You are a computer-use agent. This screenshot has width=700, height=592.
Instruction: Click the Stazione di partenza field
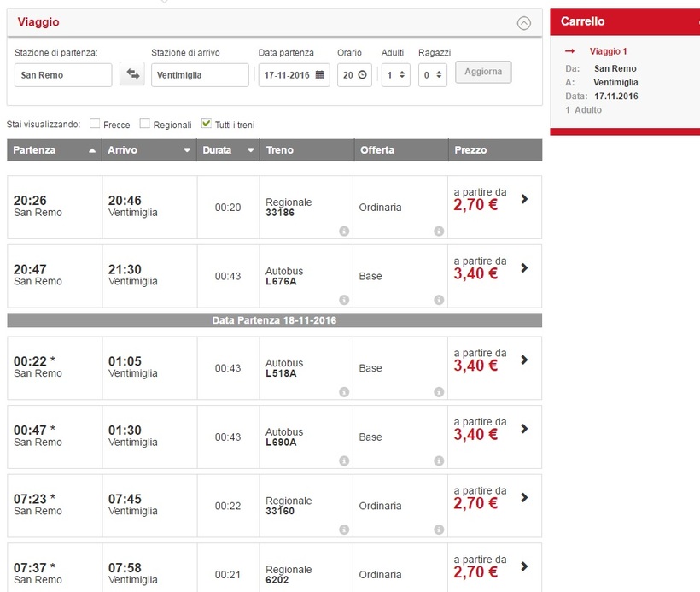pyautogui.click(x=63, y=75)
